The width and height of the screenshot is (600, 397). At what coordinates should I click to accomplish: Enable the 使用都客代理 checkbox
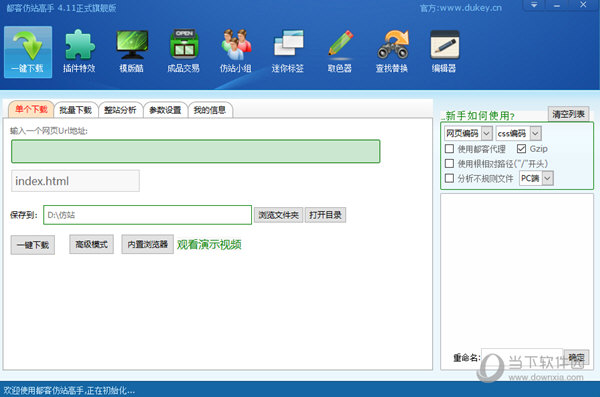[450, 149]
